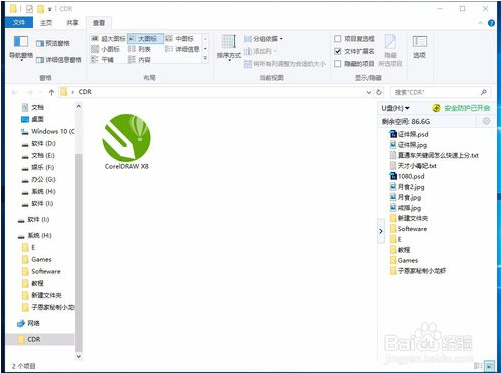Screen dimensions: 501x373
Task: Click the forward navigation arrow
Action: point(30,92)
